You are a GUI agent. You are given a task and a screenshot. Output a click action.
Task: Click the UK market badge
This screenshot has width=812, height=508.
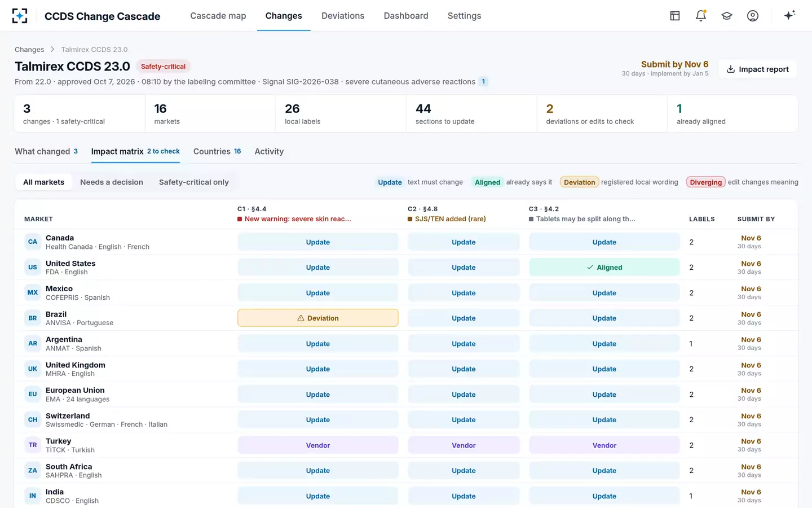coord(33,369)
